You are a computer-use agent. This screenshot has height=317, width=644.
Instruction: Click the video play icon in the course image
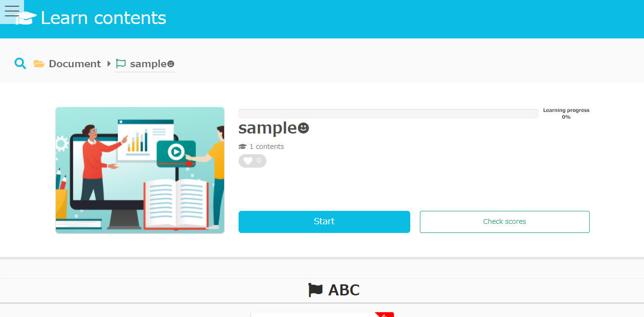176,152
